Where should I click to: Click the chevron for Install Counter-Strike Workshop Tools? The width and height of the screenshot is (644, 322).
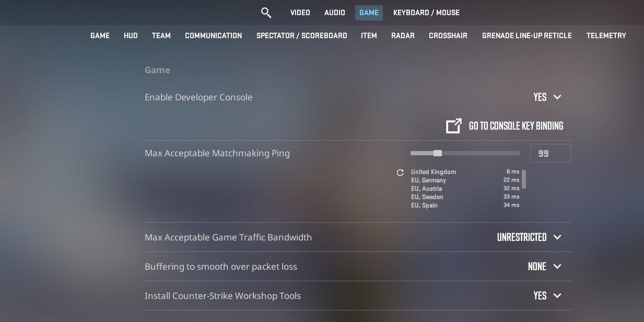coord(557,296)
